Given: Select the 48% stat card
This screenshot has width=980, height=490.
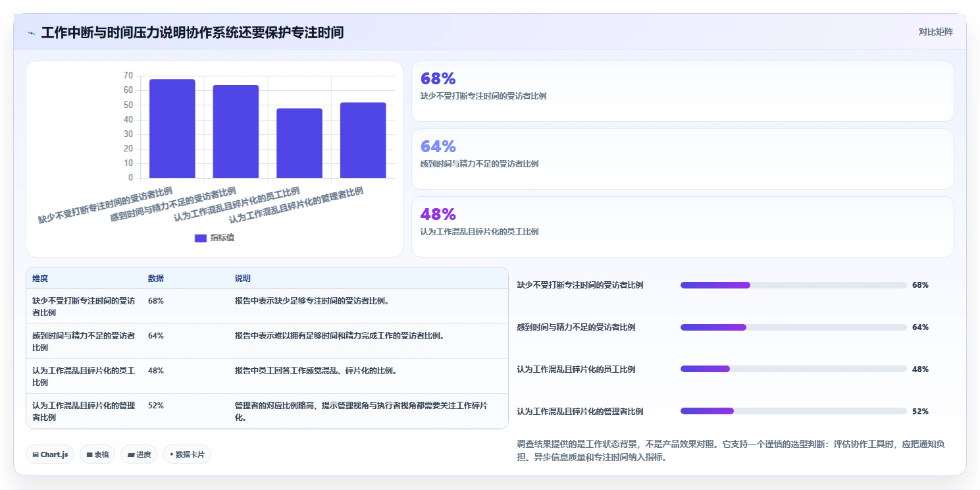Looking at the screenshot, I should tap(683, 227).
